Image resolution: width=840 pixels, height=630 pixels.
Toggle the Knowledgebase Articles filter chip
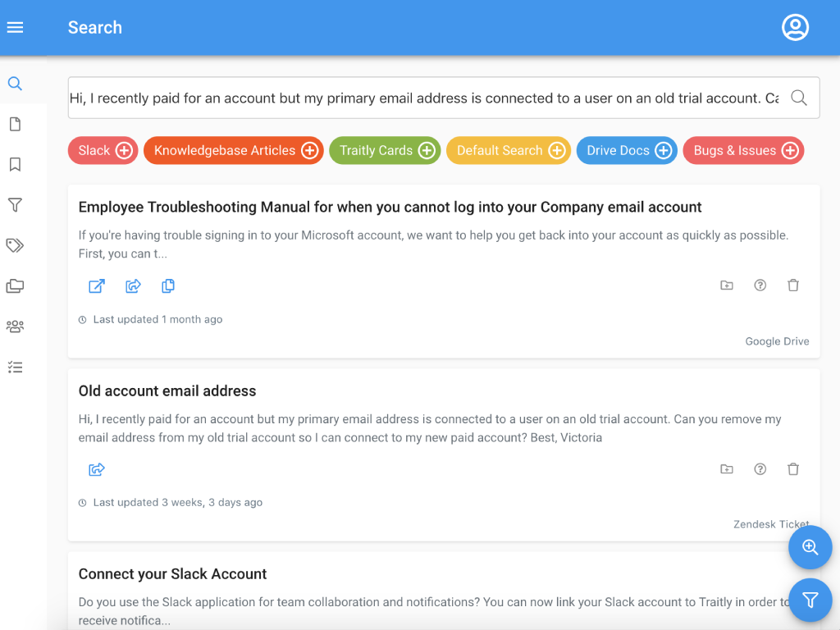pos(234,151)
